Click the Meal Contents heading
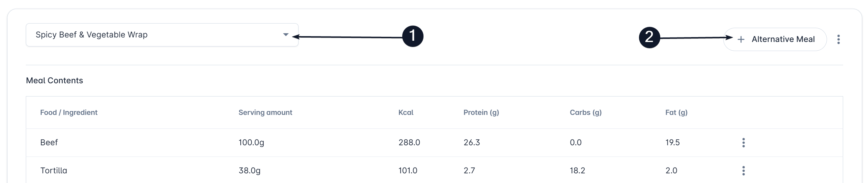Image resolution: width=868 pixels, height=183 pixels. [55, 80]
